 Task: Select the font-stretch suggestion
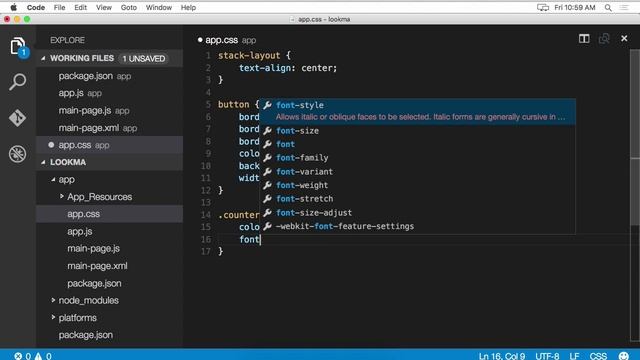(x=418, y=199)
